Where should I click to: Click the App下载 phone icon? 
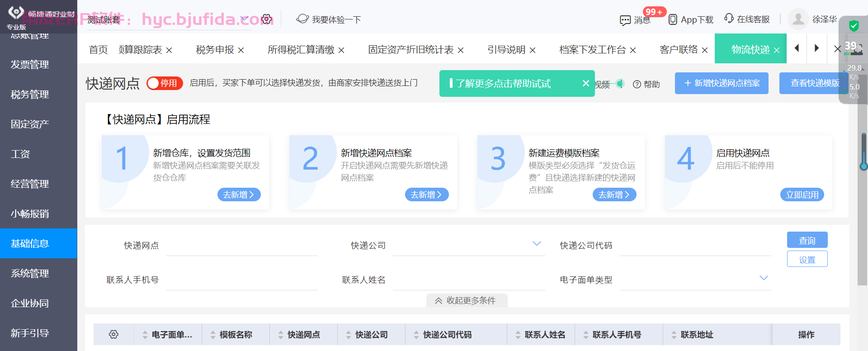tap(673, 19)
